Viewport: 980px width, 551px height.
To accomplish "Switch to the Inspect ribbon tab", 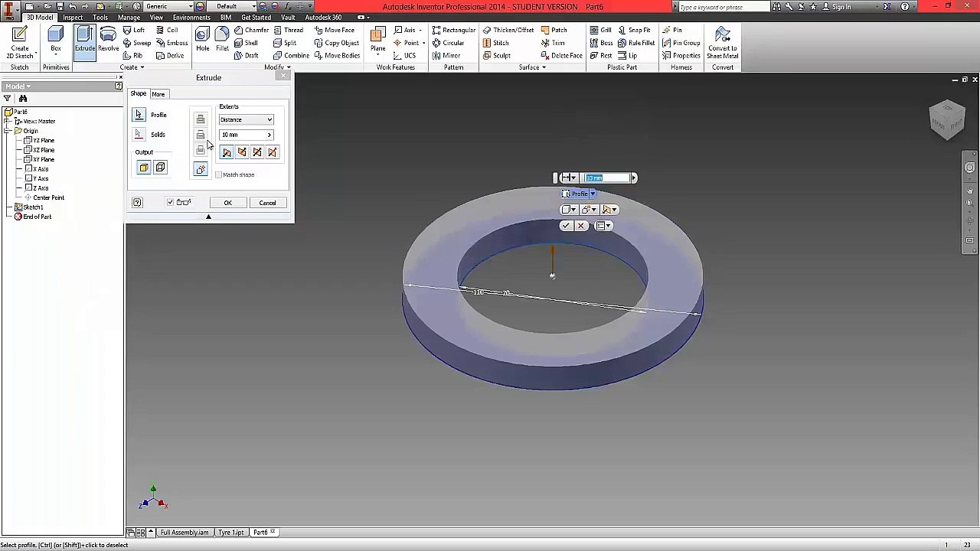I will pos(73,18).
